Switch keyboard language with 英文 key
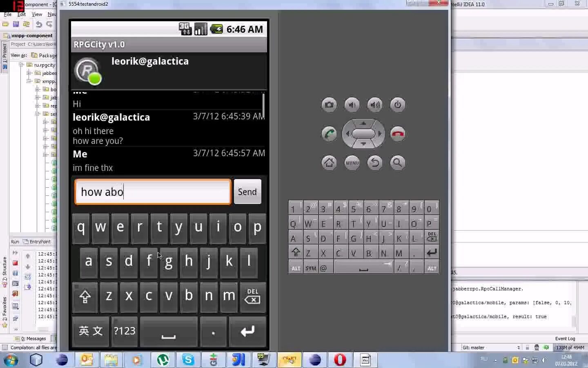This screenshot has width=588, height=368. tap(91, 331)
